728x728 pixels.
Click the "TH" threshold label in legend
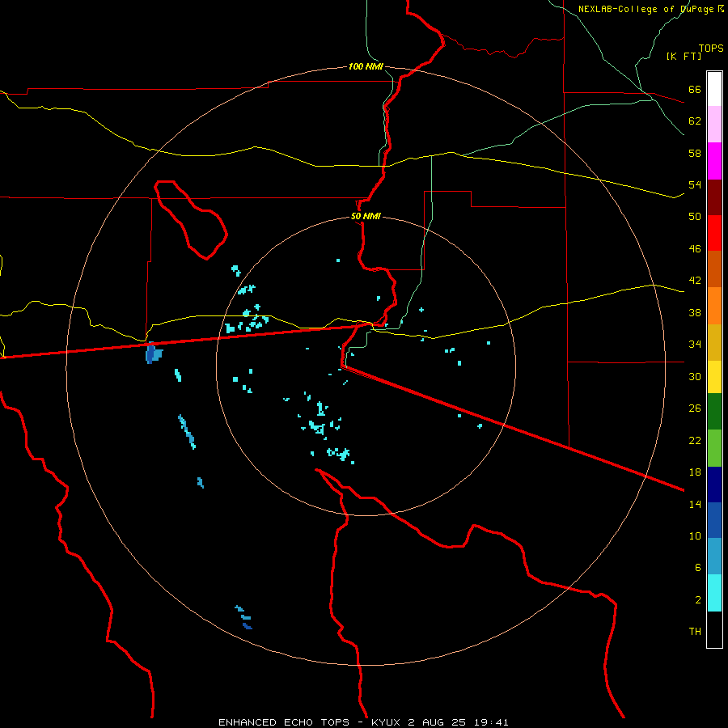(x=695, y=632)
